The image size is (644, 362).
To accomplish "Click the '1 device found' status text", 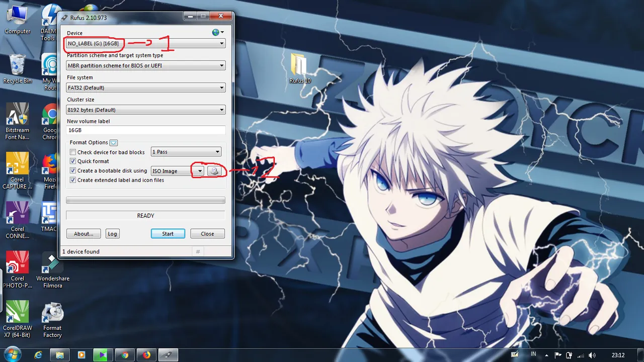I will tap(81, 251).
